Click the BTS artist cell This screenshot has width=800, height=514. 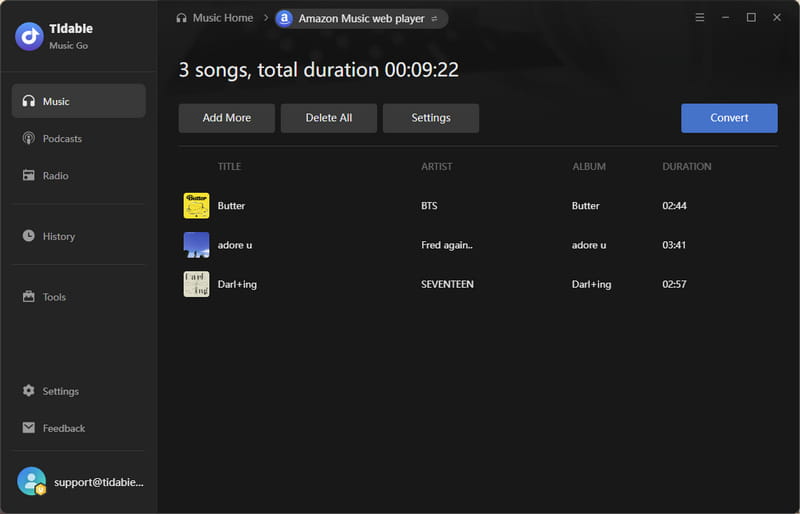(x=429, y=206)
